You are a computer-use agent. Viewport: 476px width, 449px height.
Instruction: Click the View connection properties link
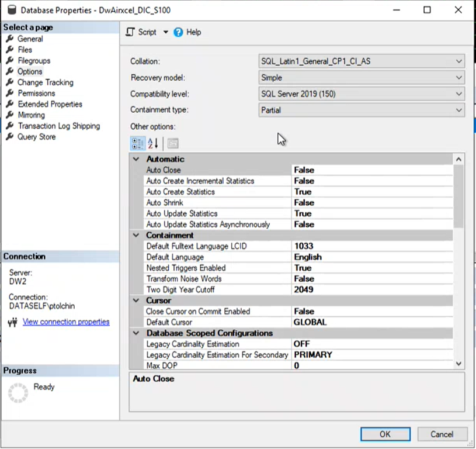pos(65,322)
